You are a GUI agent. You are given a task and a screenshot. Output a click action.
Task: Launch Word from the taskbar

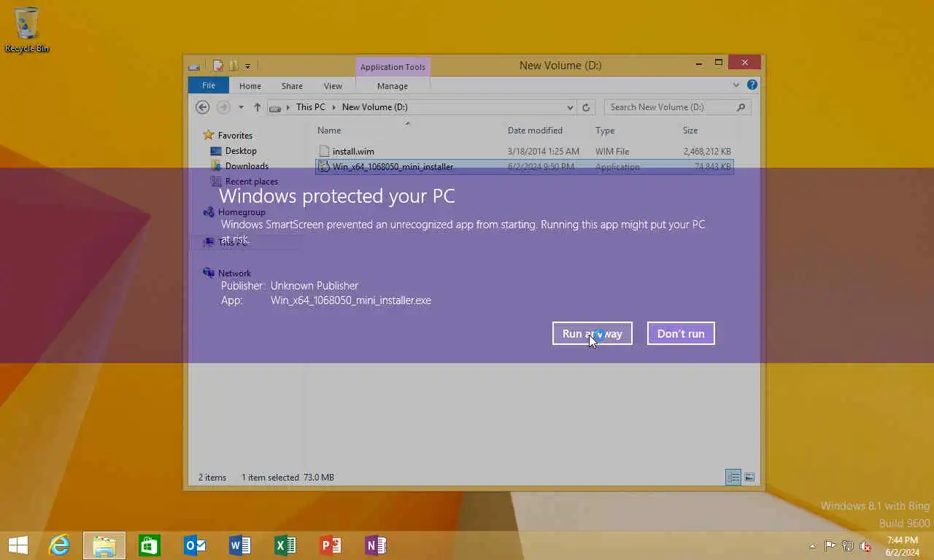tap(240, 545)
